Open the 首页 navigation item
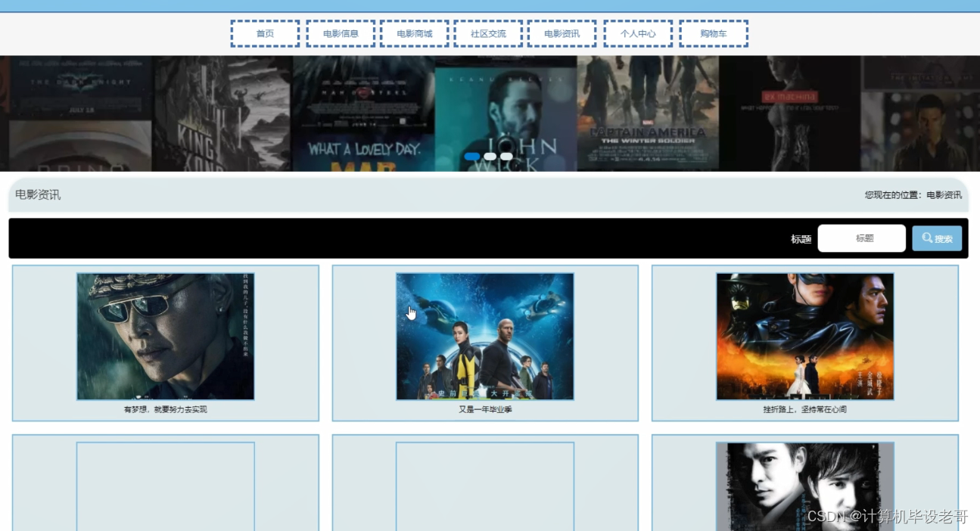This screenshot has width=980, height=531. 265,34
